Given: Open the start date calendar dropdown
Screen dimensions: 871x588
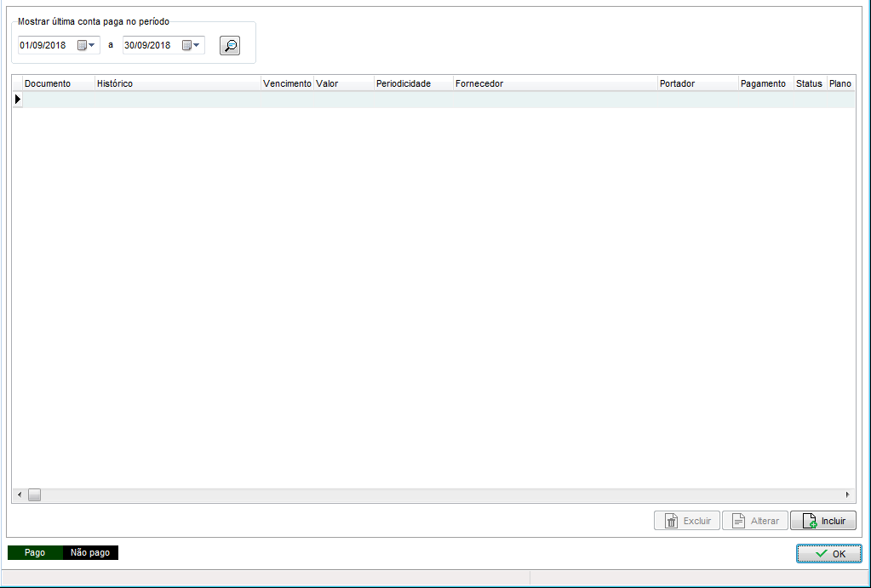Looking at the screenshot, I should click(87, 46).
